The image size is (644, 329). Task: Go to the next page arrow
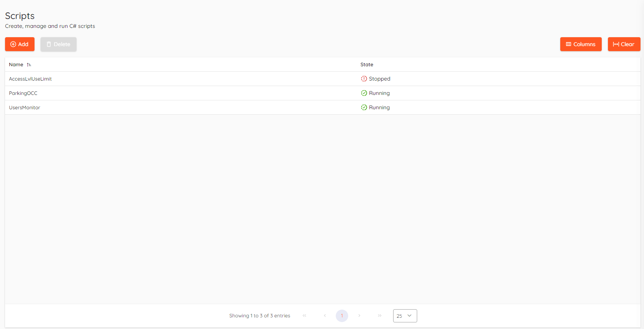(359, 316)
